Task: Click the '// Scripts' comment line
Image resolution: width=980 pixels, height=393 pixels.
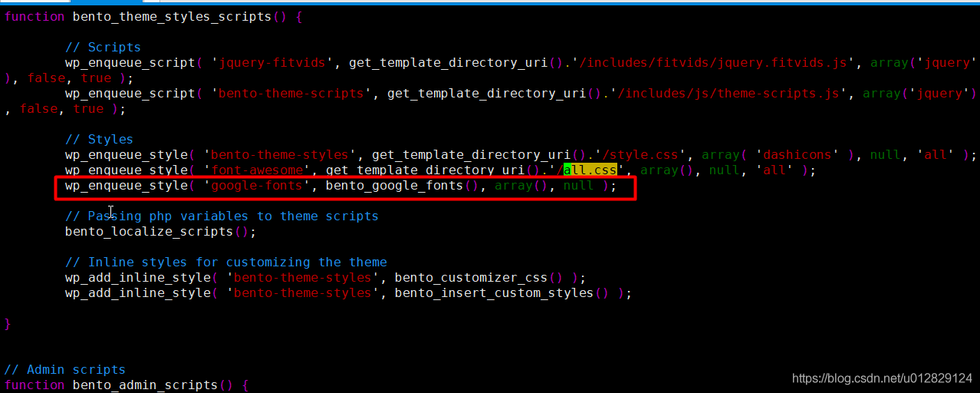Action: [x=103, y=48]
